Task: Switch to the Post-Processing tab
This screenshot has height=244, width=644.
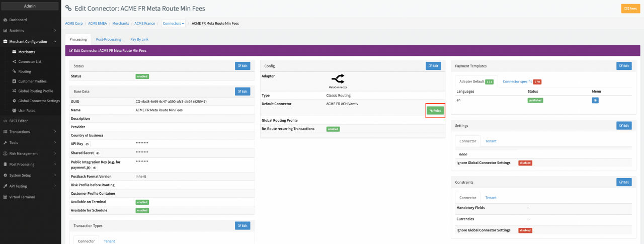Action: coord(108,39)
